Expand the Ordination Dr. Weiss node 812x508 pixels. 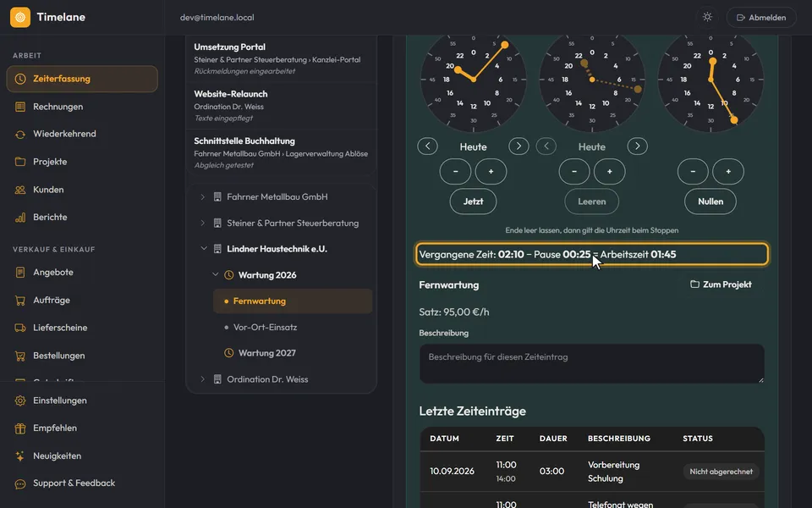(202, 379)
